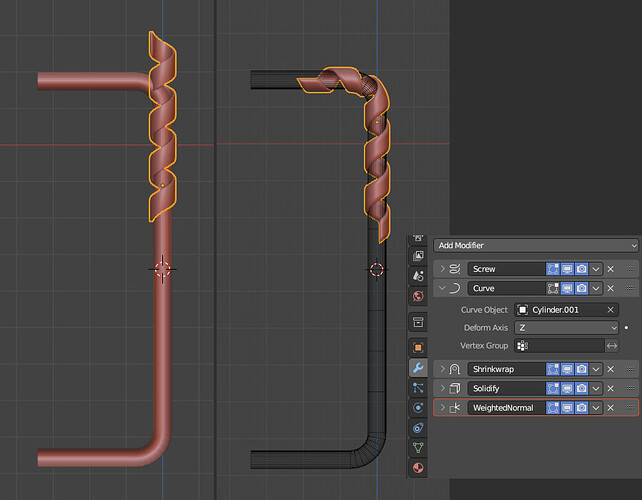The image size is (642, 500).
Task: Toggle WeightedNormal modifier edit mode display
Action: 553,408
